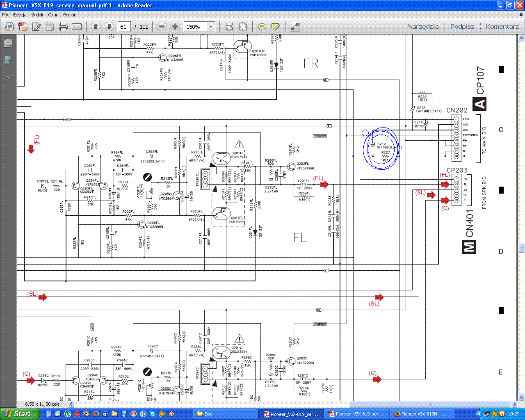Open the Komentarz pane
Image resolution: width=525 pixels, height=420 pixels.
(x=502, y=27)
